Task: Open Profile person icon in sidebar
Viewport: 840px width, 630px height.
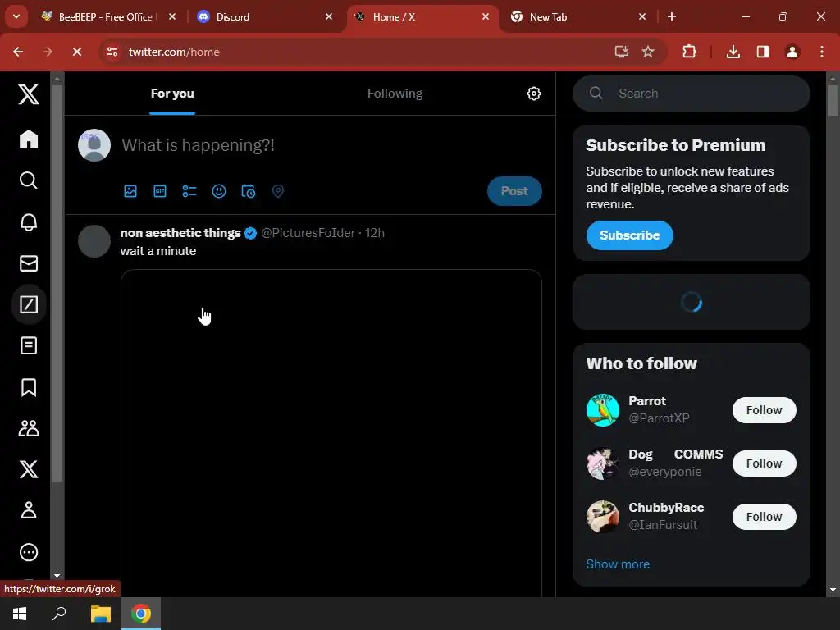Action: [x=29, y=510]
